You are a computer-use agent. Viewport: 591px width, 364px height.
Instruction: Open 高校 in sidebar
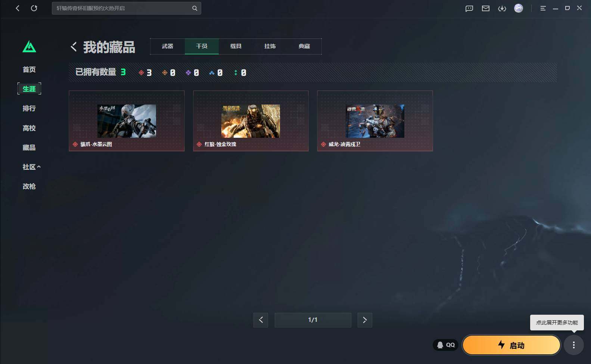29,128
